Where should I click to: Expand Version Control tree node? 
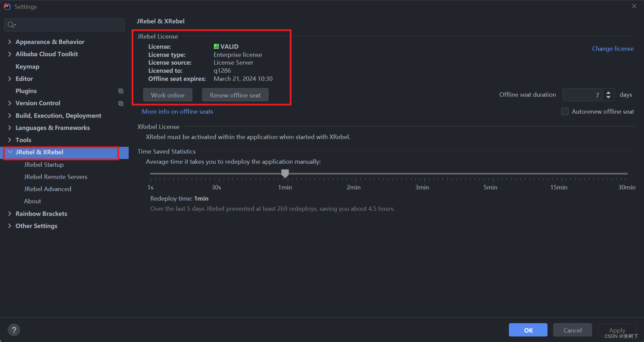click(x=9, y=103)
